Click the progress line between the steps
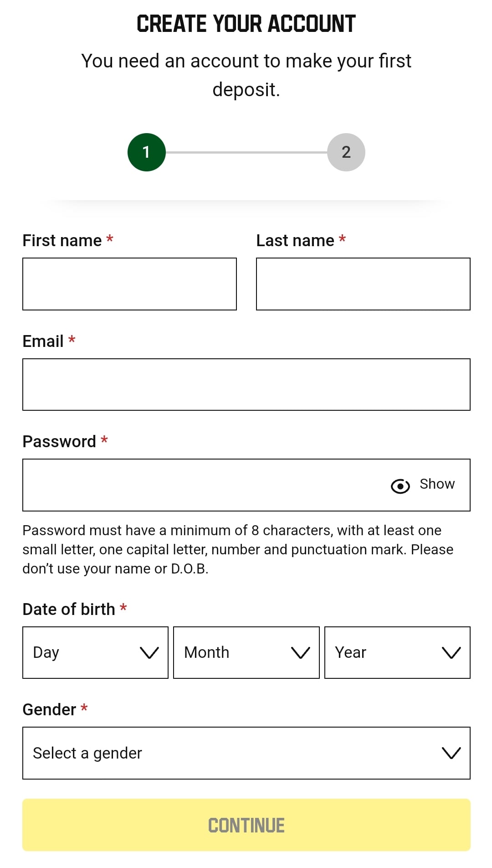492x868 pixels. [246, 152]
